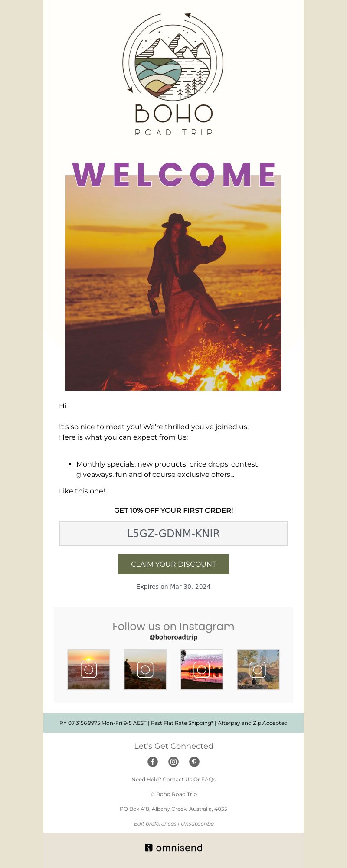Click the phone and shipping info banner

(x=173, y=723)
